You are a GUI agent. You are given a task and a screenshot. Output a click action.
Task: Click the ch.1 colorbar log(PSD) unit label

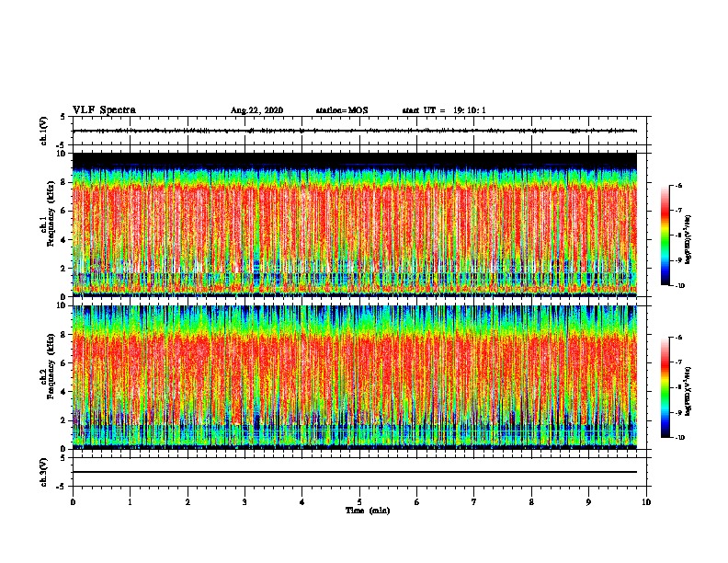click(x=688, y=239)
